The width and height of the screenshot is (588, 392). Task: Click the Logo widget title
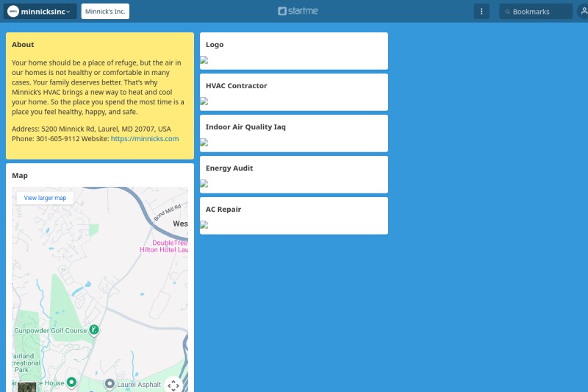(215, 44)
